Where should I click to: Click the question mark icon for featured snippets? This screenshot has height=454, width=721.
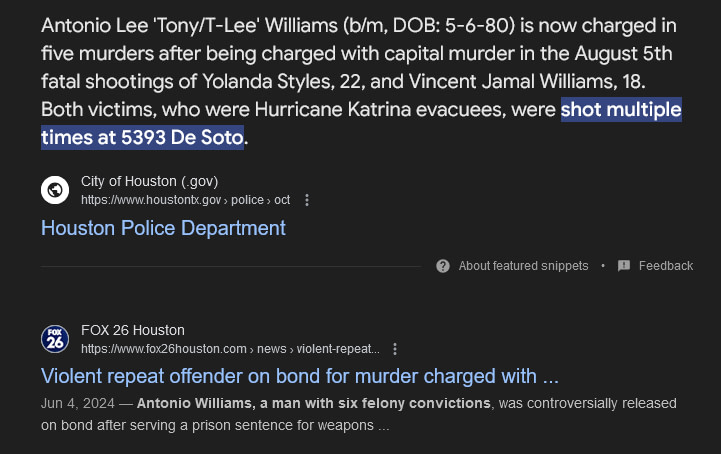point(443,266)
